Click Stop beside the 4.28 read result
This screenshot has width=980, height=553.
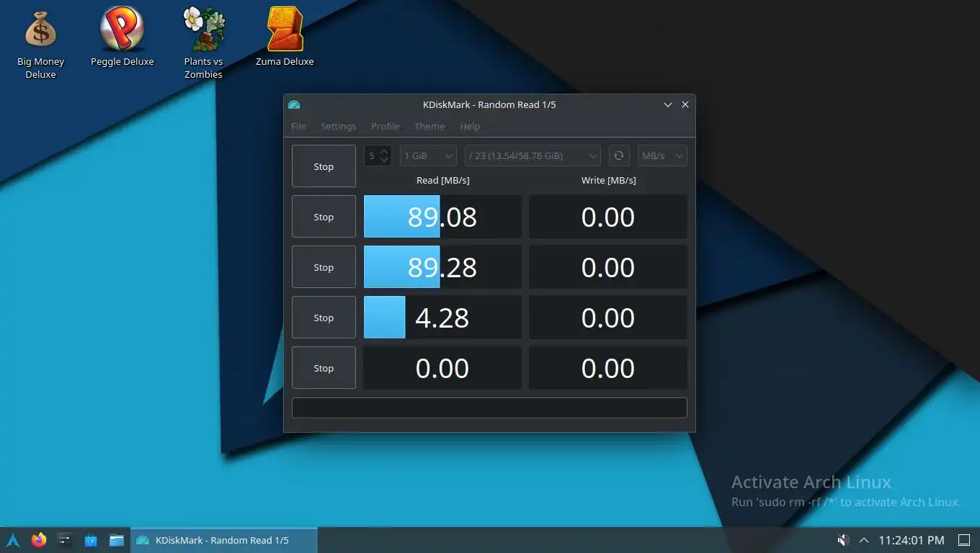[324, 318]
